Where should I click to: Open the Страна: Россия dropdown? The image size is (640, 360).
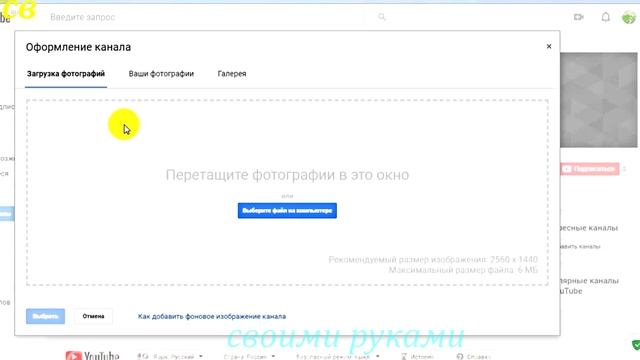249,356
